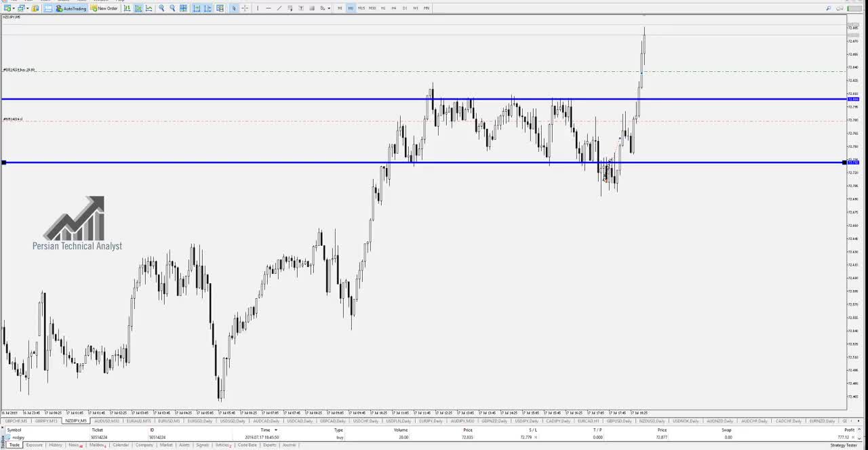Switch to M30 timeframe

pos(372,8)
